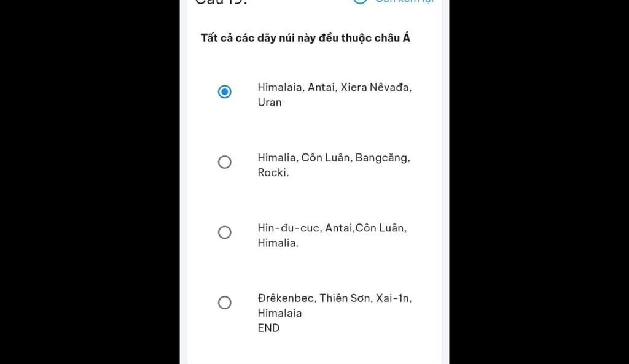
Task: Click the word 'Rocki.' in the second answer
Action: 273,172
